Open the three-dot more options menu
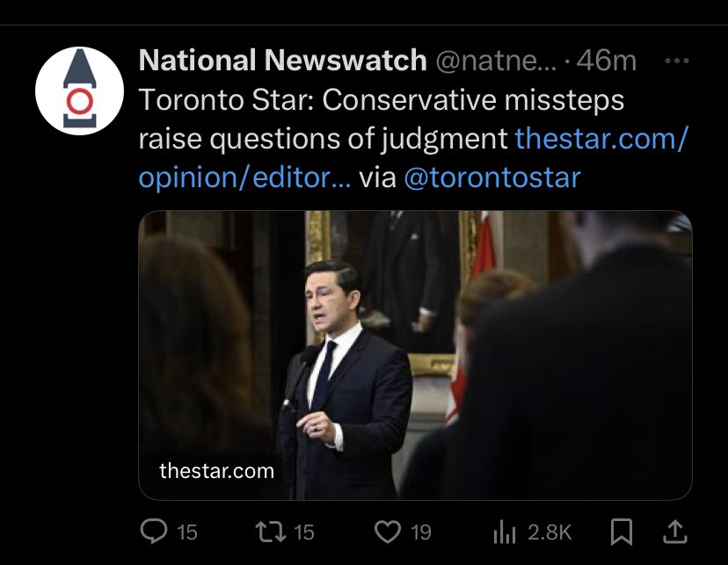 [676, 61]
